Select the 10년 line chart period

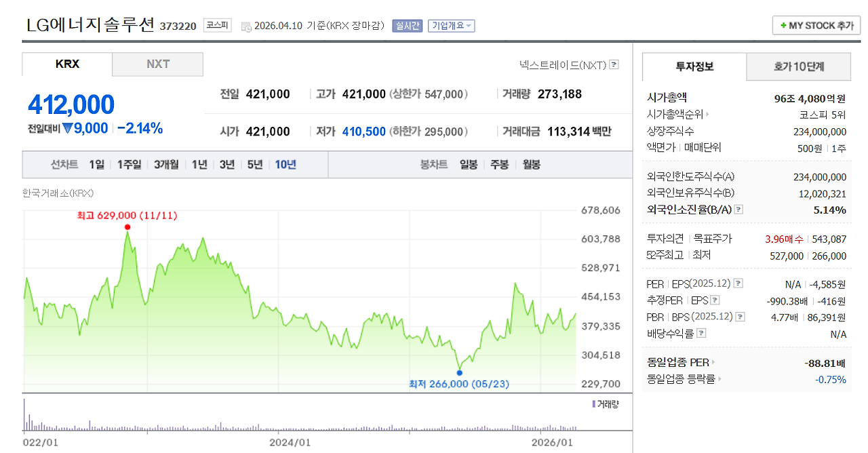[x=285, y=165]
